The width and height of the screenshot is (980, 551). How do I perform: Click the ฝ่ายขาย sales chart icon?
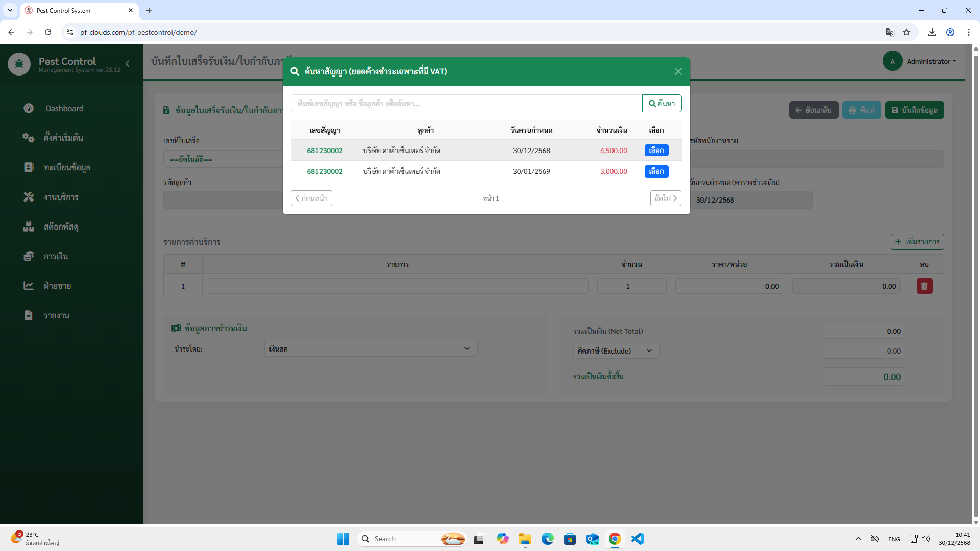coord(29,286)
